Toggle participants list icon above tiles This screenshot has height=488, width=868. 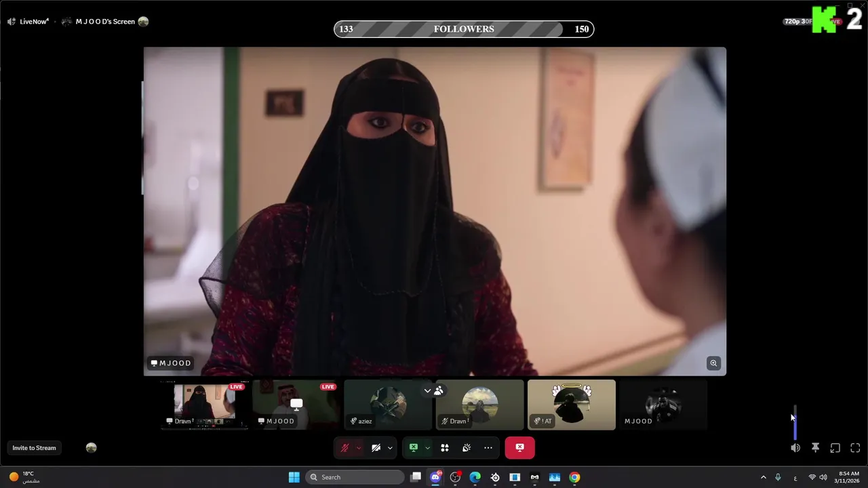coord(439,390)
